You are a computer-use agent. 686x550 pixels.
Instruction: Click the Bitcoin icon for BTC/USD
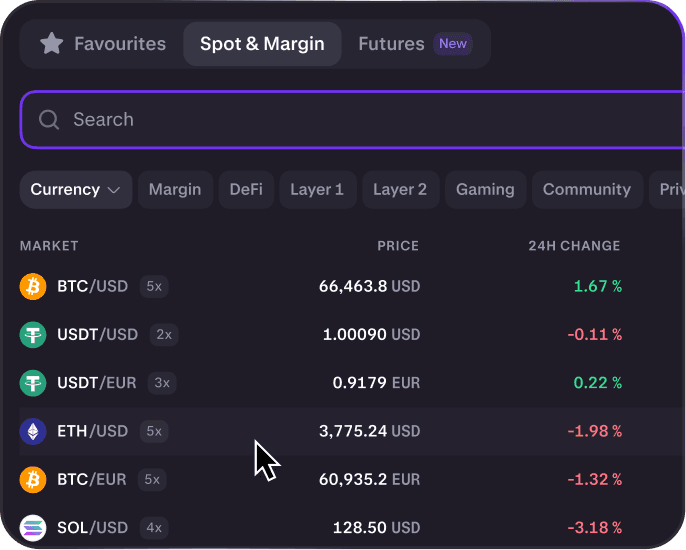pos(33,287)
